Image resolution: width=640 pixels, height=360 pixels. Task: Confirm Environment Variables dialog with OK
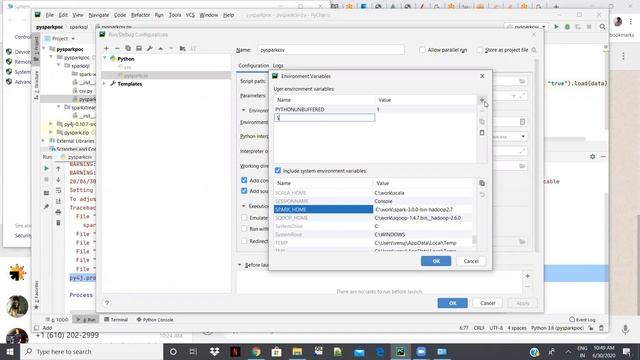coord(436,261)
